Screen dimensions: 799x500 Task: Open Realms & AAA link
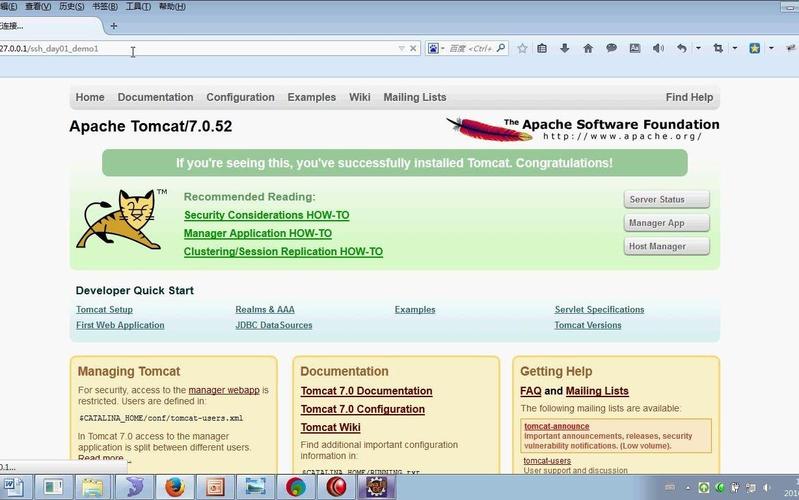point(265,309)
